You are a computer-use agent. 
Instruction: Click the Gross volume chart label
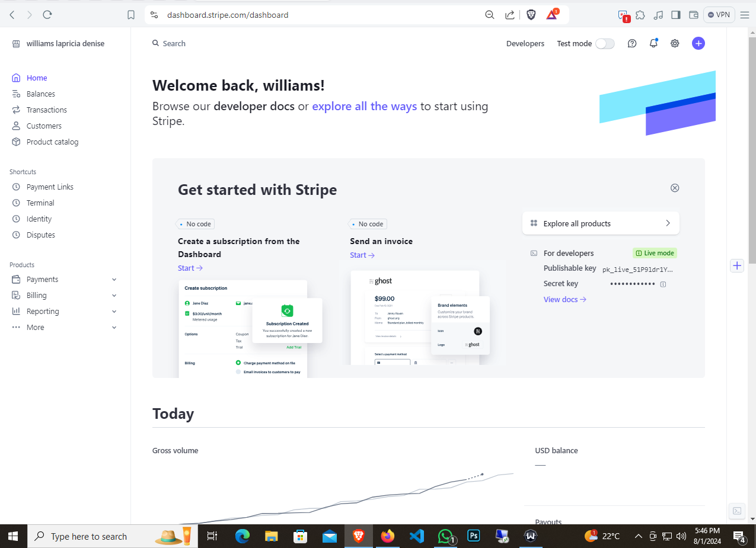[x=175, y=450]
